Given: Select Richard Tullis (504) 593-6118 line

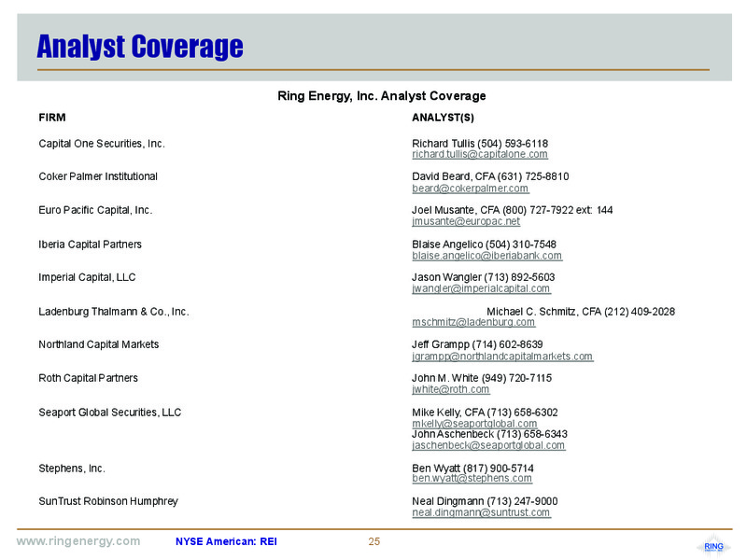Looking at the screenshot, I should point(480,144).
